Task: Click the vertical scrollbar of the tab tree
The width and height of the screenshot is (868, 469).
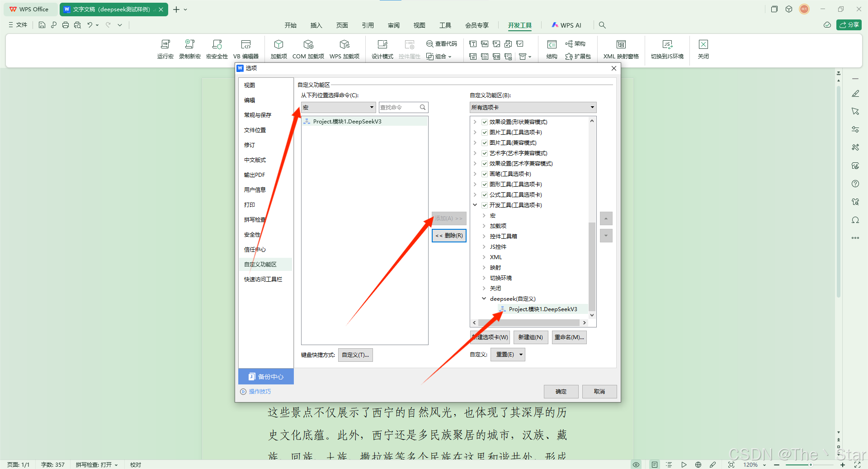Action: tap(592, 267)
